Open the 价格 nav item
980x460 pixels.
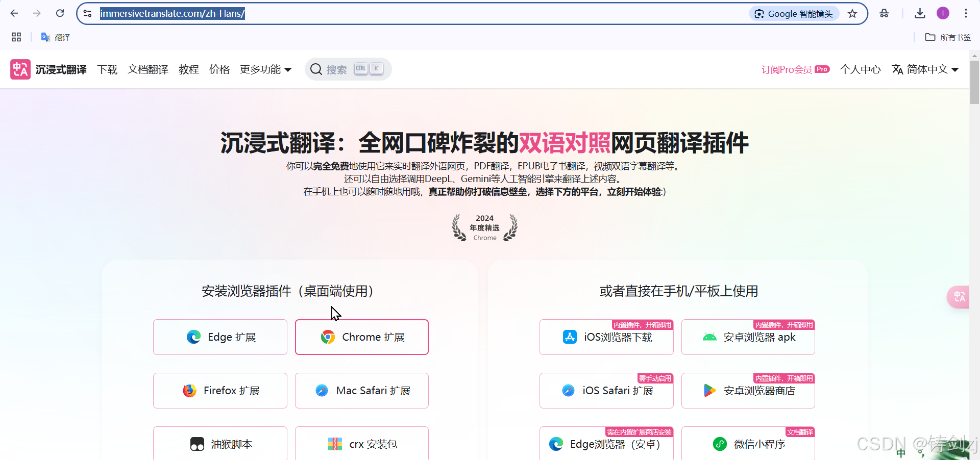[219, 69]
